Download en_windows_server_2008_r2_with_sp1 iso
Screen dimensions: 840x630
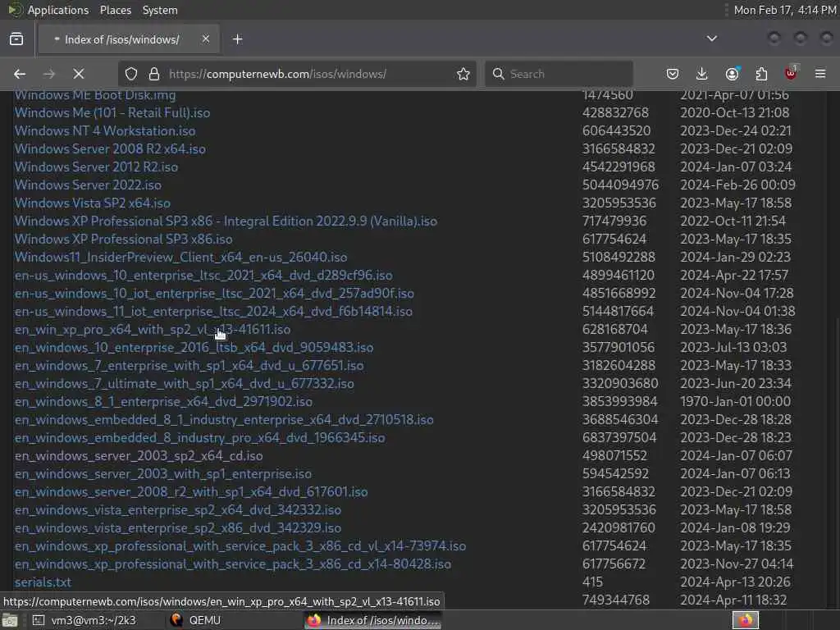tap(191, 492)
